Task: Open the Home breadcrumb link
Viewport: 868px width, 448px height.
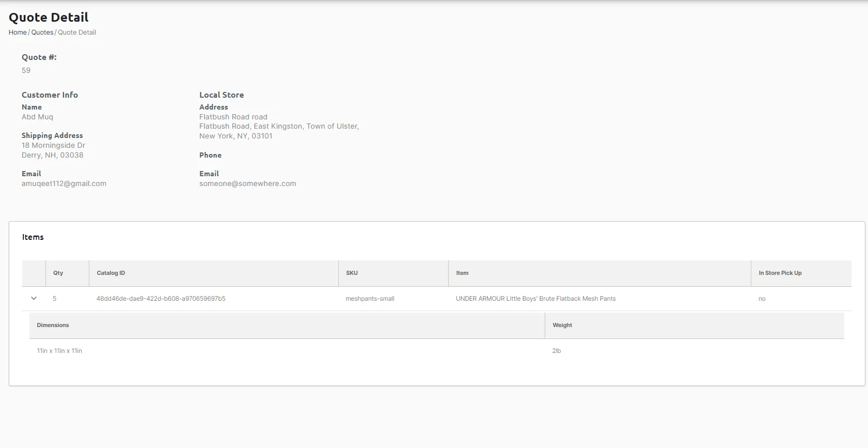Action: click(18, 32)
